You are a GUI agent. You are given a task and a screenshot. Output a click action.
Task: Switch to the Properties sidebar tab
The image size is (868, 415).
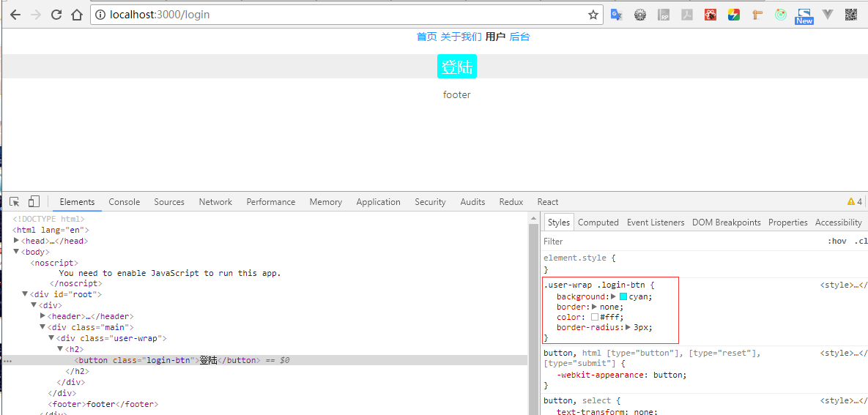point(787,223)
